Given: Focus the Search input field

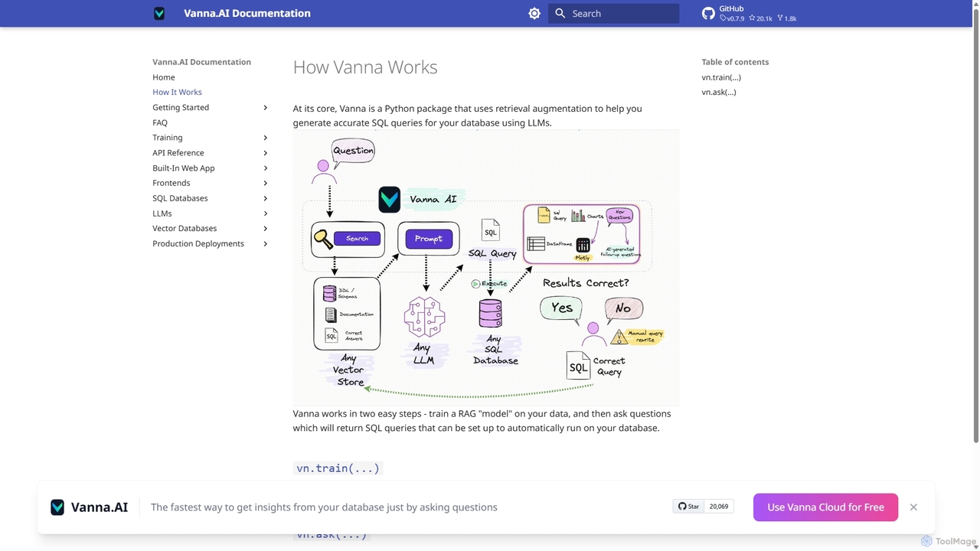Looking at the screenshot, I should coord(613,13).
